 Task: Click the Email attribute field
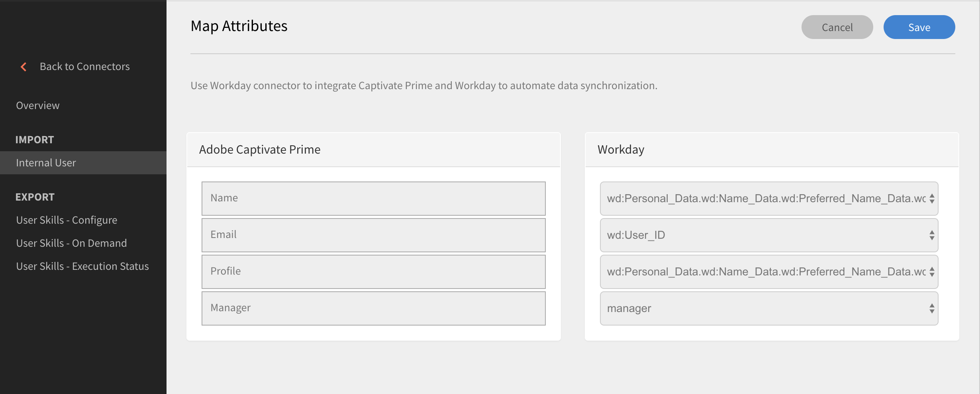[x=373, y=235]
